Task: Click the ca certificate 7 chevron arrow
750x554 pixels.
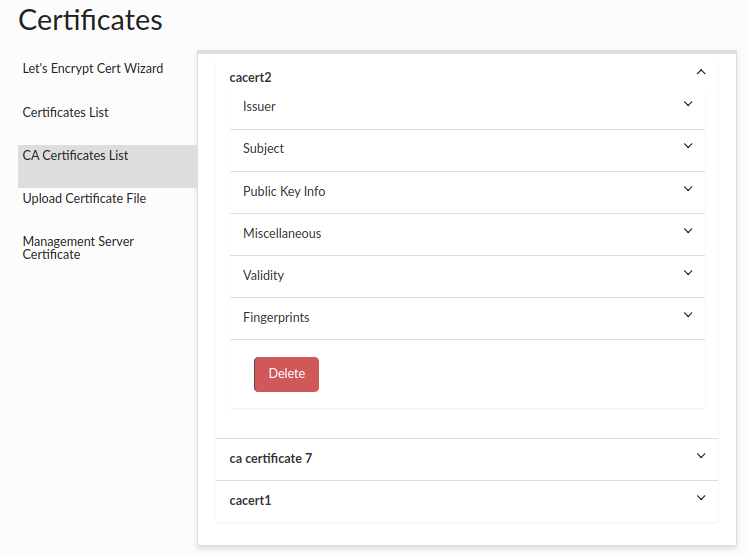Action: 701,456
